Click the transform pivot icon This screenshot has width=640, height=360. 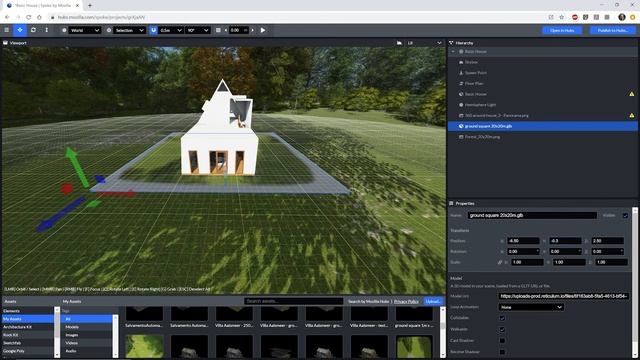109,30
